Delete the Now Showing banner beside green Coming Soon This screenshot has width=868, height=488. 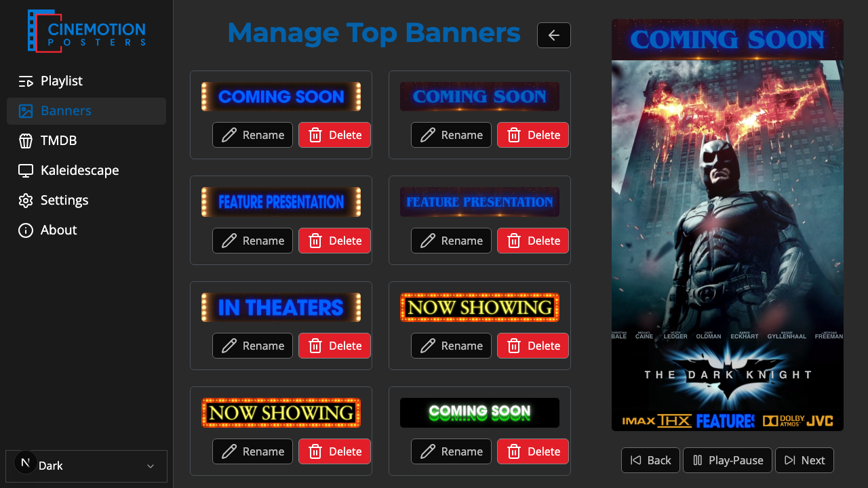click(335, 451)
